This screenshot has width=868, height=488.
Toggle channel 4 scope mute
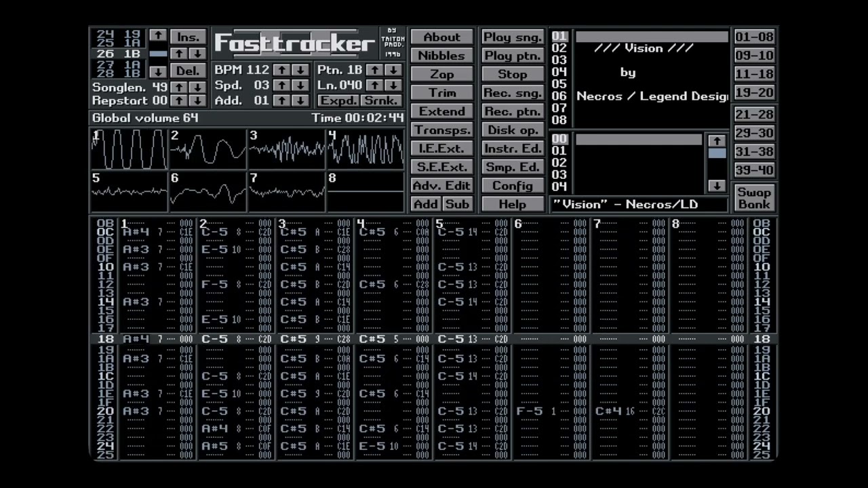pyautogui.click(x=366, y=149)
